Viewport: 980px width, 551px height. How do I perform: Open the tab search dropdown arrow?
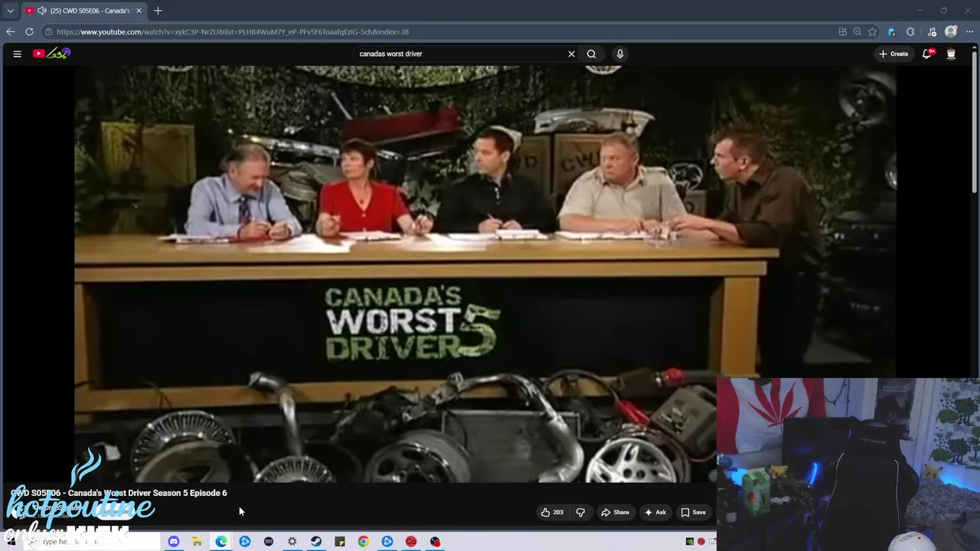click(10, 11)
